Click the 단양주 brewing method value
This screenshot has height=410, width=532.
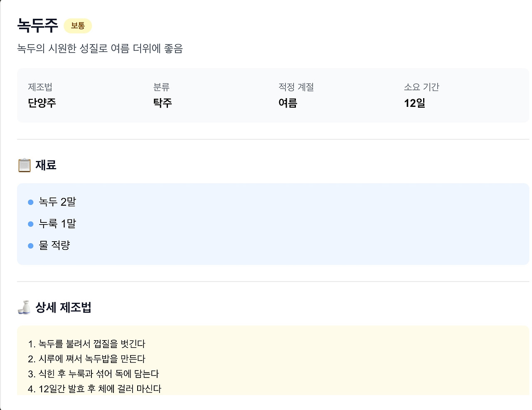pos(42,103)
